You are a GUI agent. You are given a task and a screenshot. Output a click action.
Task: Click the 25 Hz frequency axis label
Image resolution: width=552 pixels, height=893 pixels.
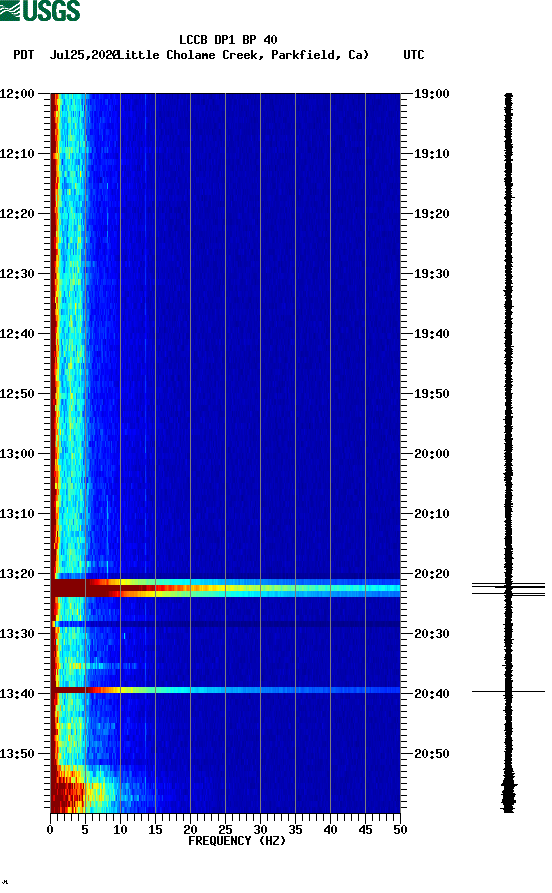(225, 830)
